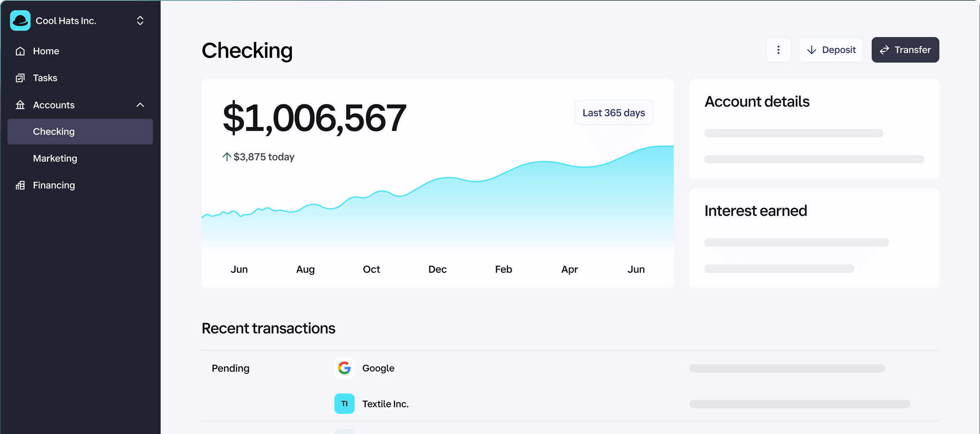Screen dimensions: 980x434
Task: Select the Home icon in sidebar
Action: [x=20, y=51]
